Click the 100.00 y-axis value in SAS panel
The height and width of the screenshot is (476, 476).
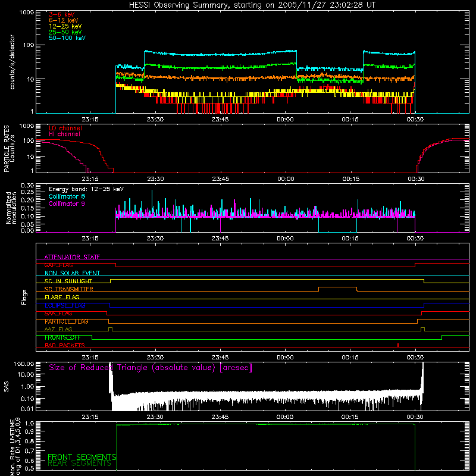(x=24, y=364)
